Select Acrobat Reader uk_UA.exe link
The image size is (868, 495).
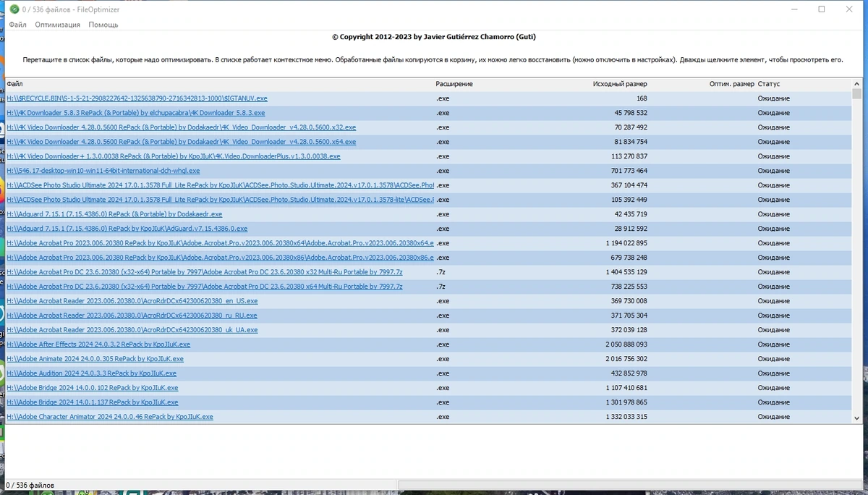point(132,330)
